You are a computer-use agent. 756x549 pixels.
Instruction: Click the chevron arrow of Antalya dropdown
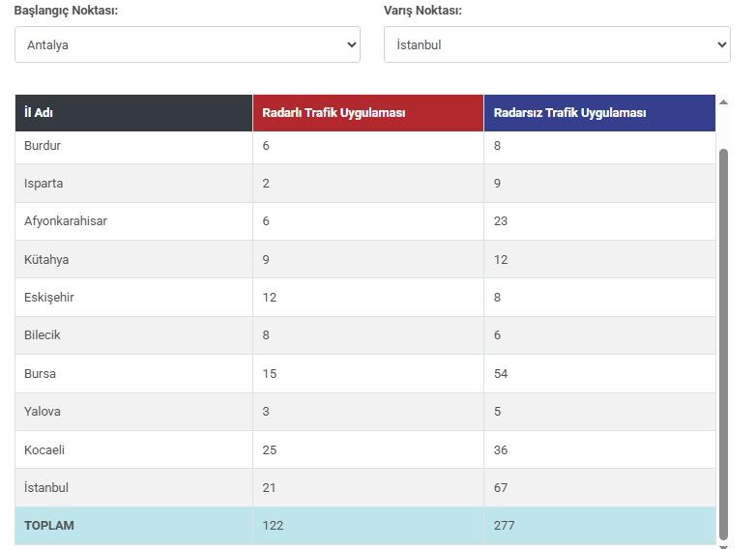click(x=352, y=44)
